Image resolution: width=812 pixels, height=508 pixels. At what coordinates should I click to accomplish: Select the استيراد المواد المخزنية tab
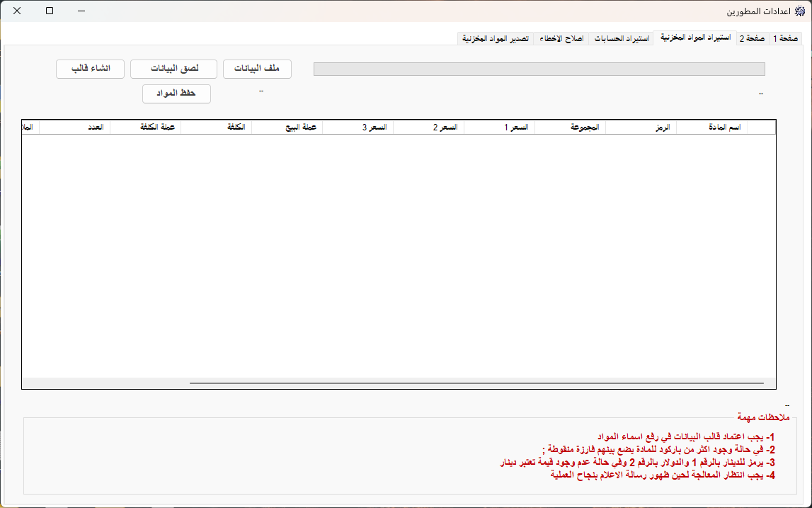click(695, 38)
